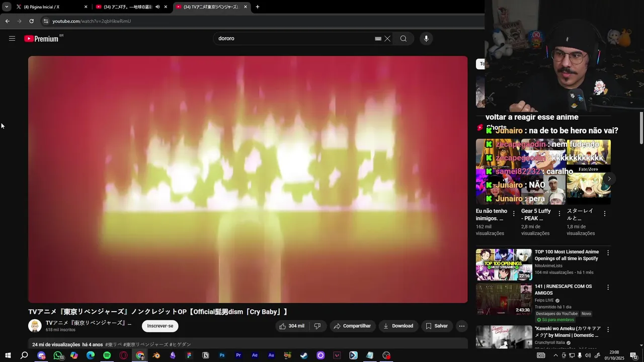Open options for the 'Kawaki wo Ameku' video
This screenshot has height=362, width=644.
[x=608, y=330]
